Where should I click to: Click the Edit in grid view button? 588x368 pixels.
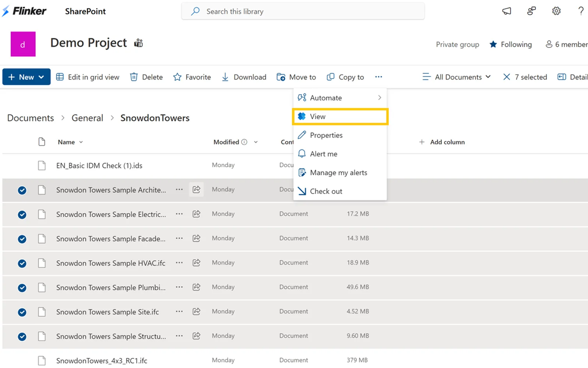click(87, 77)
